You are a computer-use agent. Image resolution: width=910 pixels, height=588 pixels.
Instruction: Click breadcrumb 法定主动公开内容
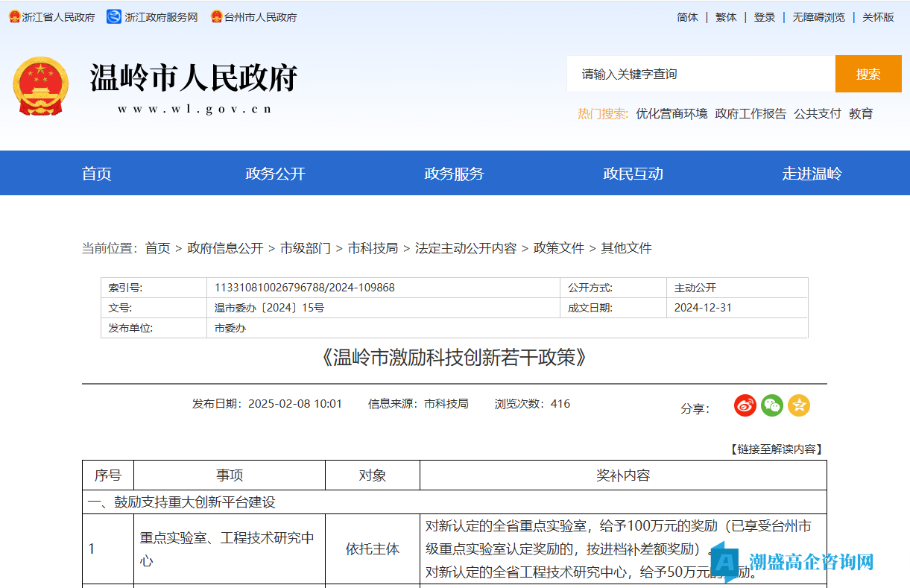coord(466,248)
